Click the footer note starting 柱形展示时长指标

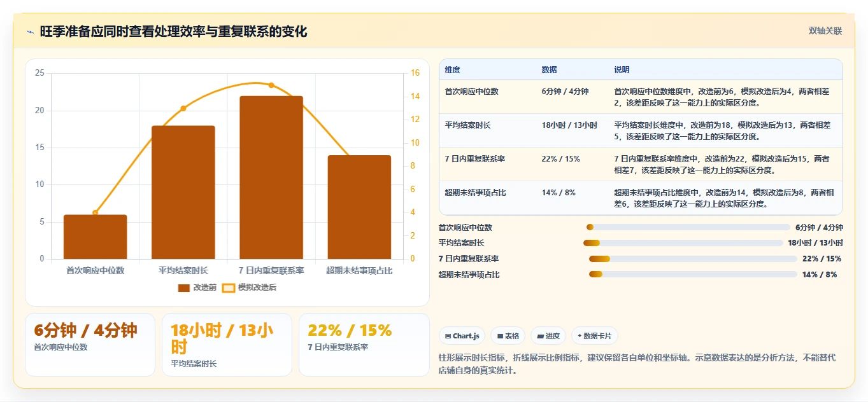click(637, 364)
